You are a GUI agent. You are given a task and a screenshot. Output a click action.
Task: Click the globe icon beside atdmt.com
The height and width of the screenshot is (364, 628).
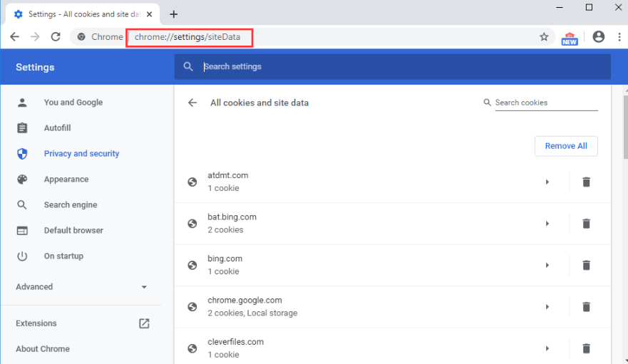click(x=192, y=182)
